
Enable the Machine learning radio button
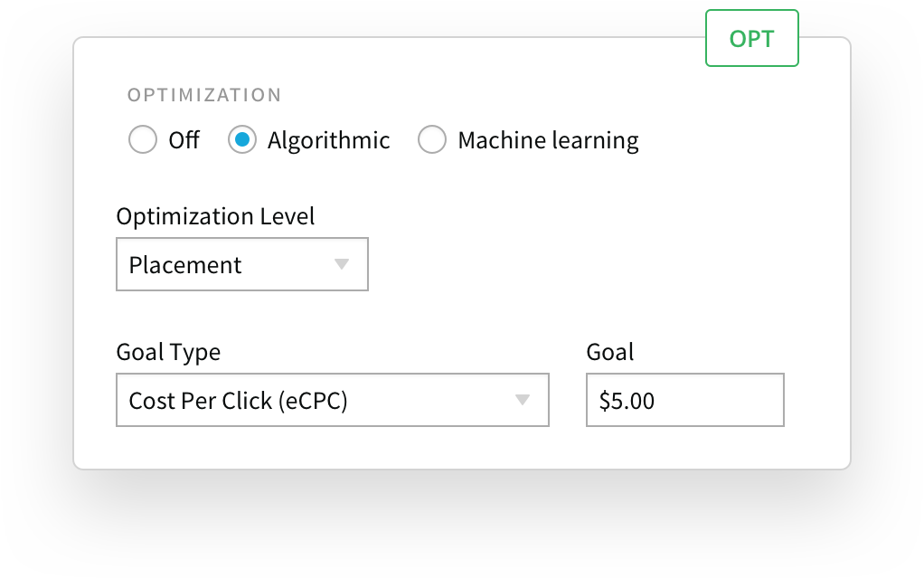pos(432,139)
